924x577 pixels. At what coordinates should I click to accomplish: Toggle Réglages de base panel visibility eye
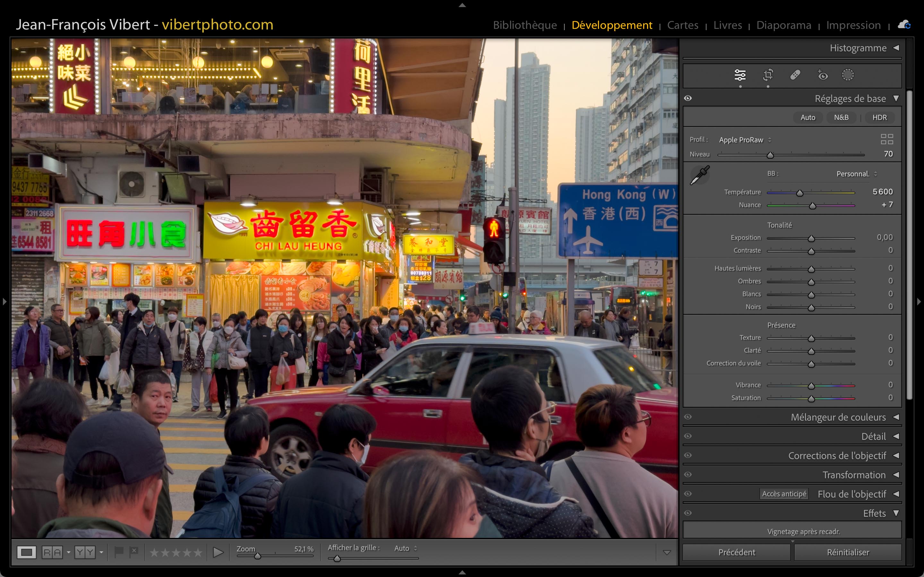tap(688, 98)
